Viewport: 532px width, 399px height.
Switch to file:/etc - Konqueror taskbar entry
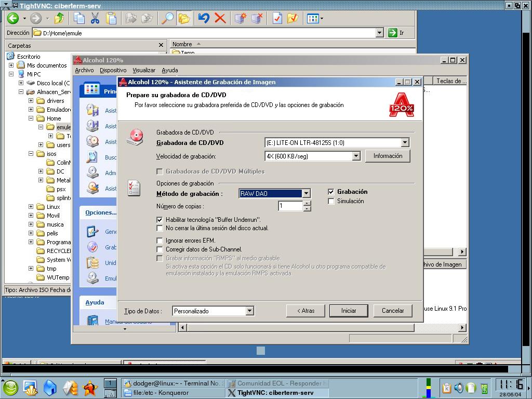[173, 393]
